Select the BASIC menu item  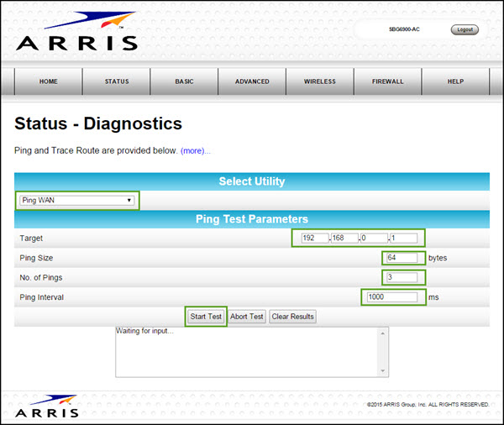[x=184, y=81]
